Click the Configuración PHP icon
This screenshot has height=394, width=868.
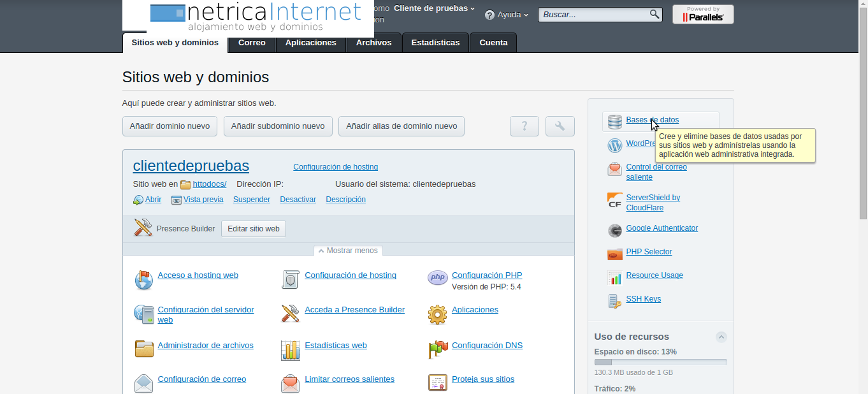(437, 278)
